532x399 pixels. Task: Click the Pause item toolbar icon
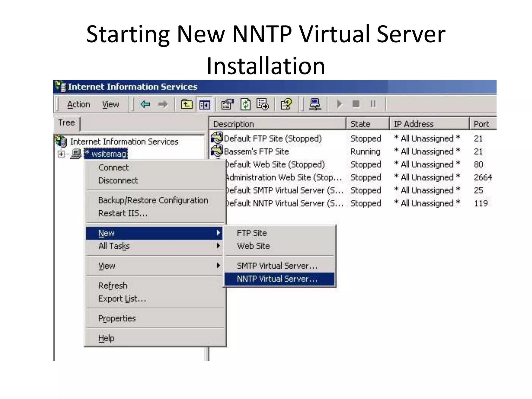pos(373,104)
